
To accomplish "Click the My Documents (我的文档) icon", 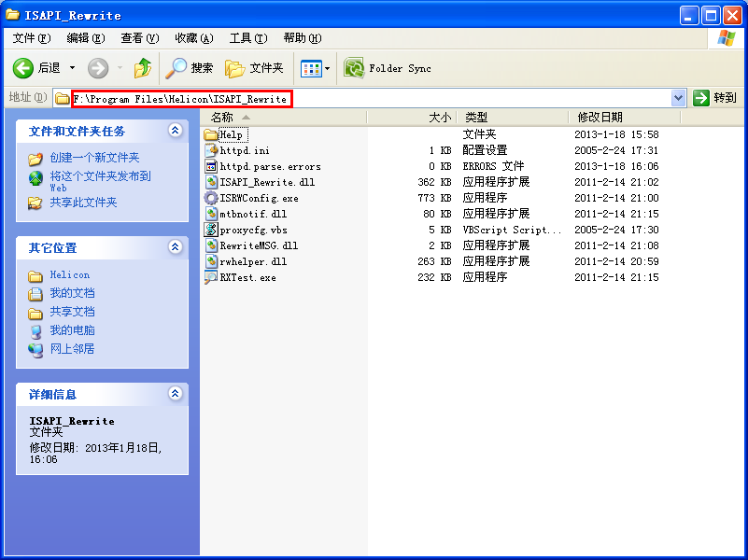I will pyautogui.click(x=35, y=294).
